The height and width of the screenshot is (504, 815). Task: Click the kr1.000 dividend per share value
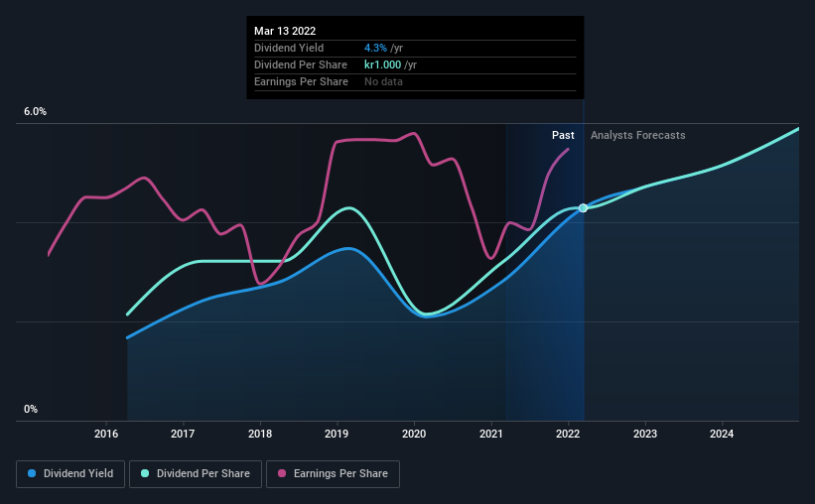coord(382,64)
